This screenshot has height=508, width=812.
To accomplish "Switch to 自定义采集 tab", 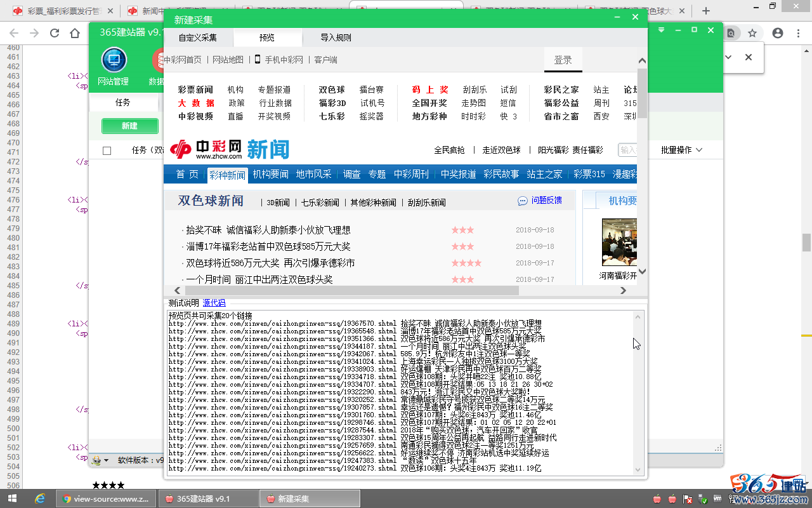I will pyautogui.click(x=198, y=37).
